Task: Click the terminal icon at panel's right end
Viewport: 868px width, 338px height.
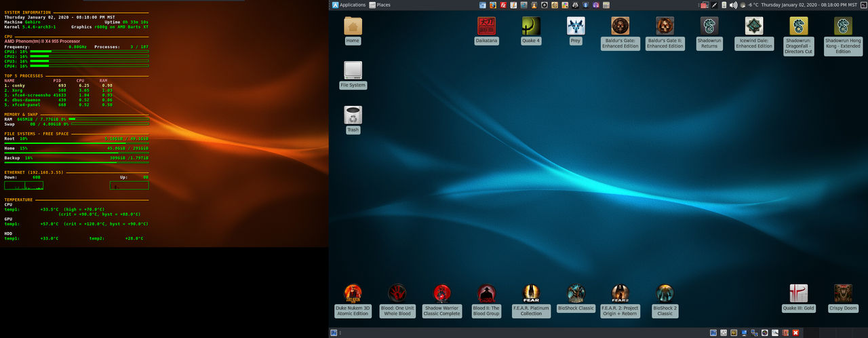Action: (863, 5)
